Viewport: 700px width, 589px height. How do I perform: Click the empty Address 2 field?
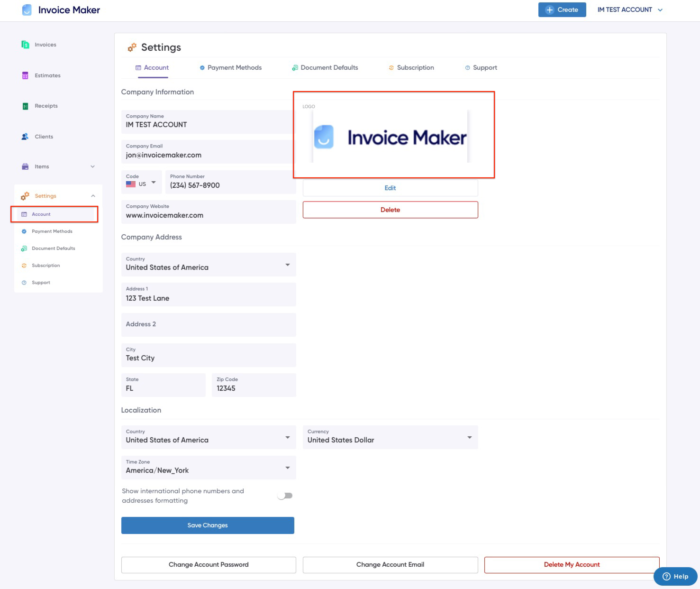(209, 325)
